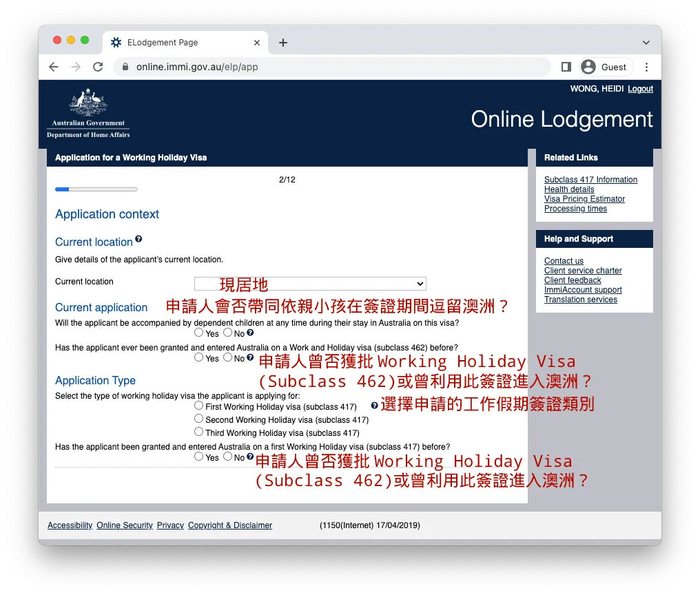Viewport: 700px width, 597px height.
Task: Open help icon for dependent children question
Action: [x=251, y=333]
